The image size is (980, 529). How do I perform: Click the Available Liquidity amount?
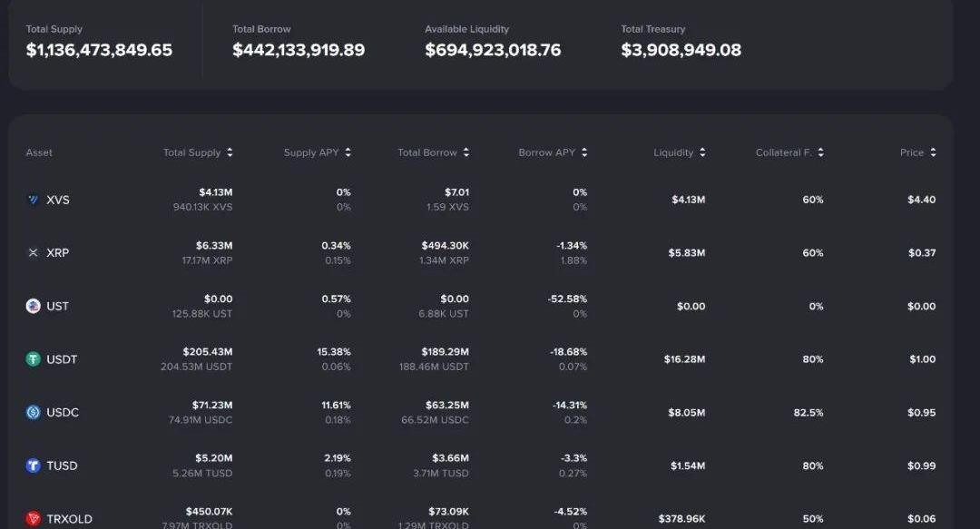pos(493,51)
